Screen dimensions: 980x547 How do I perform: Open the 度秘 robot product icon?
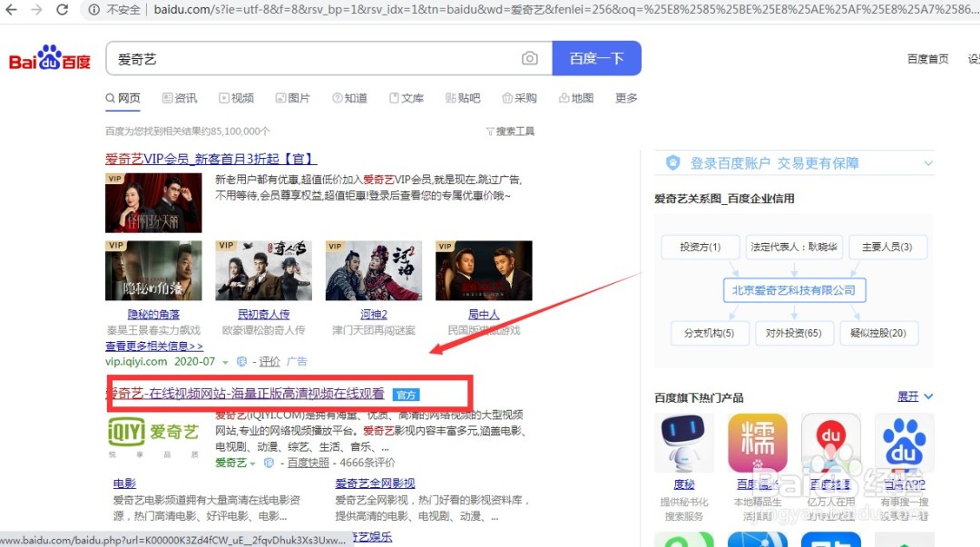pos(683,444)
